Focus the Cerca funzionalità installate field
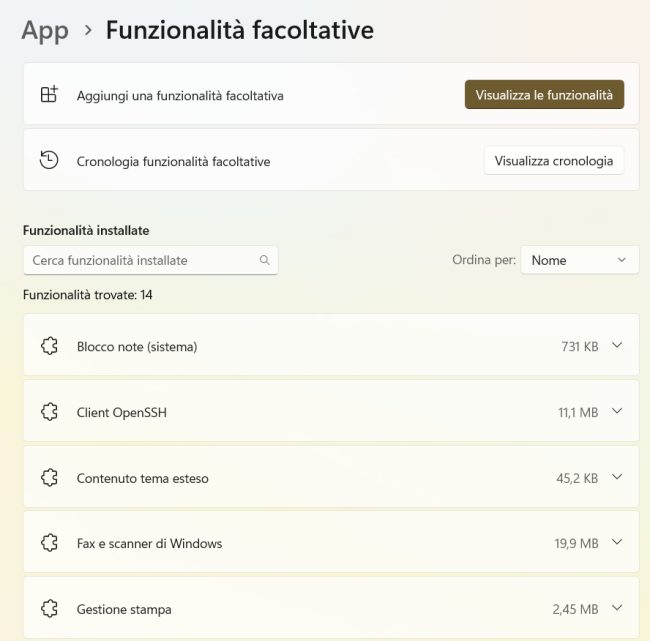Image resolution: width=650 pixels, height=641 pixels. pyautogui.click(x=150, y=260)
